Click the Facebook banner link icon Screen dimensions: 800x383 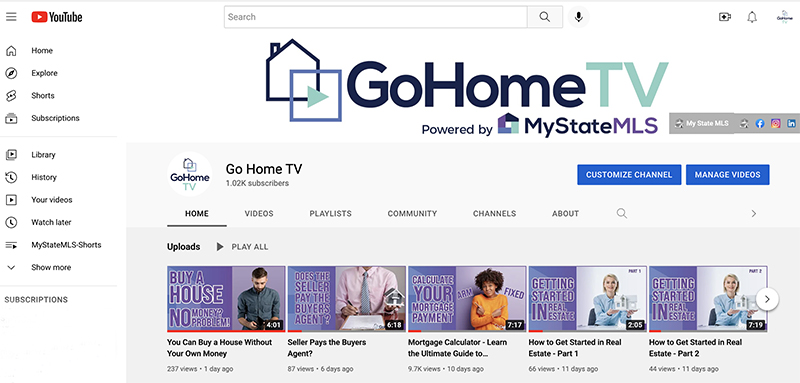point(760,123)
